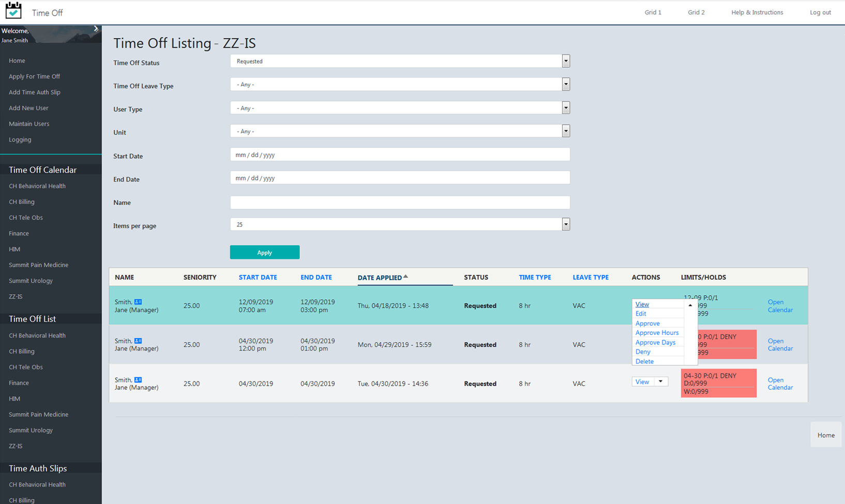Open the Items per page dropdown
The width and height of the screenshot is (845, 504).
tap(565, 224)
